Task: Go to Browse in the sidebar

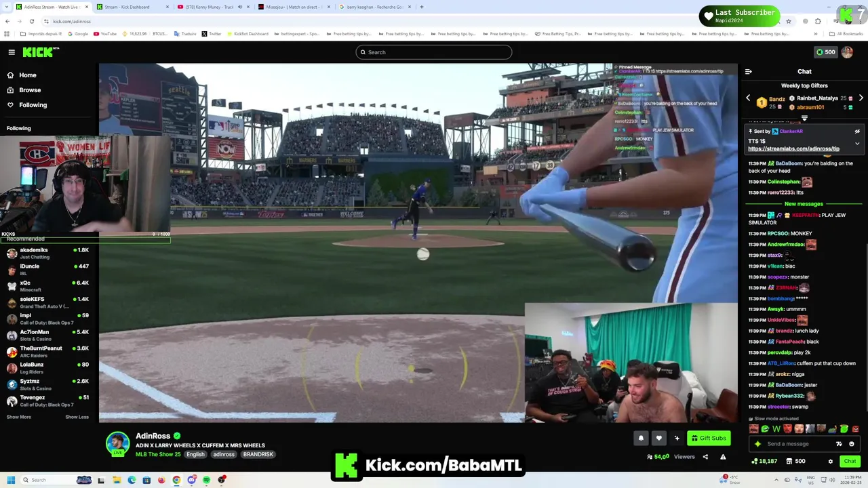Action: (24, 90)
